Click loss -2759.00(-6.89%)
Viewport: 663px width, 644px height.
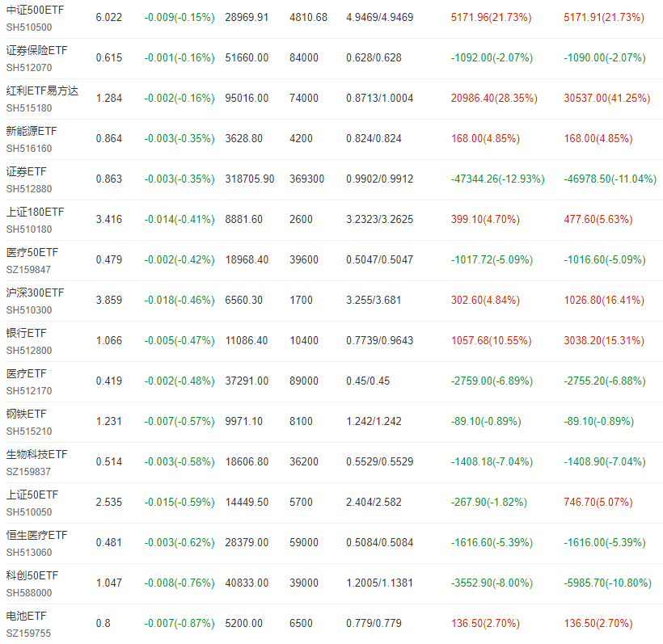(x=492, y=381)
